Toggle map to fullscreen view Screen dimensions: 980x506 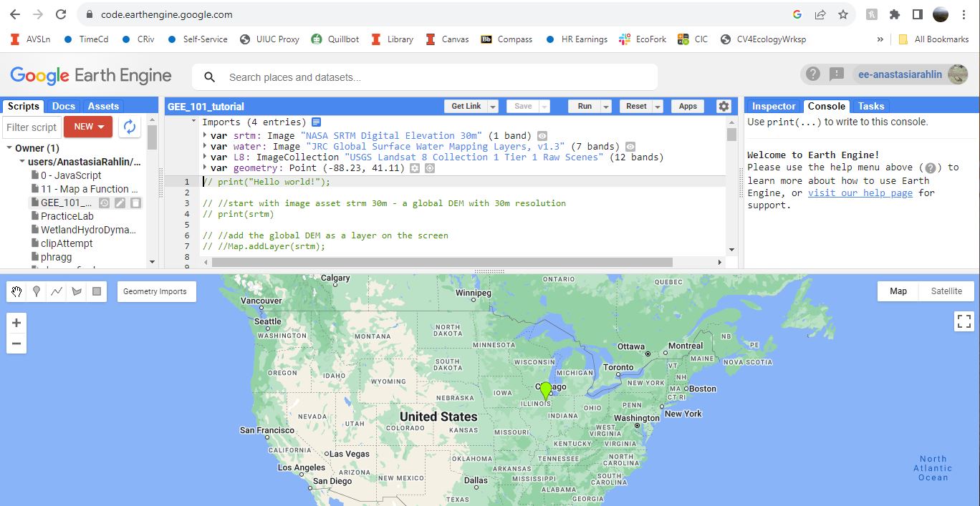(x=964, y=321)
